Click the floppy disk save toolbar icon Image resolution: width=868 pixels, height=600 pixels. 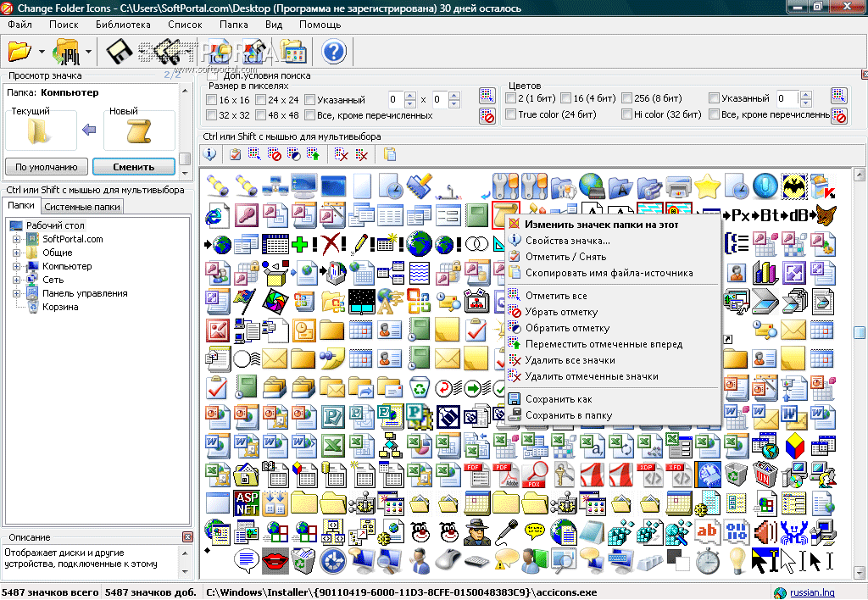118,52
